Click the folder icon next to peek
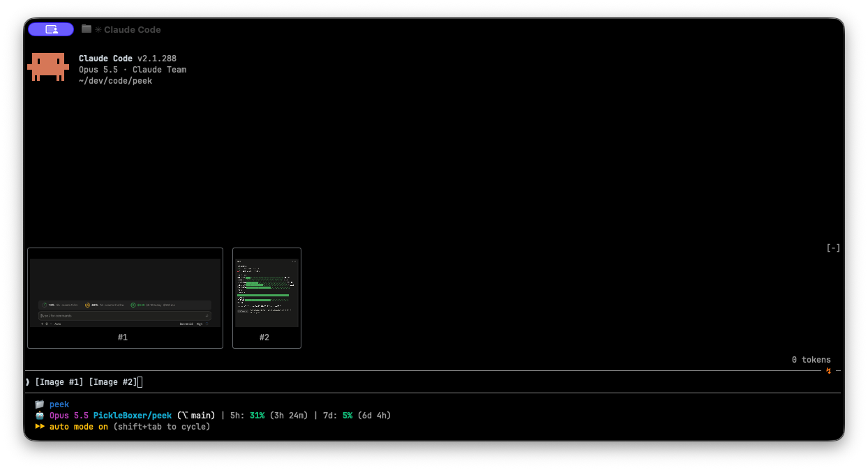This screenshot has height=470, width=868. (40, 404)
